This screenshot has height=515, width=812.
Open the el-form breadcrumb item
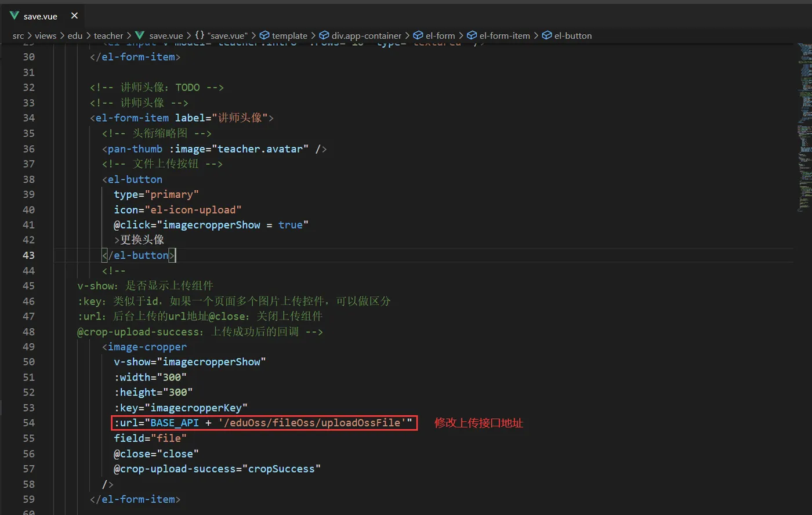[440, 36]
